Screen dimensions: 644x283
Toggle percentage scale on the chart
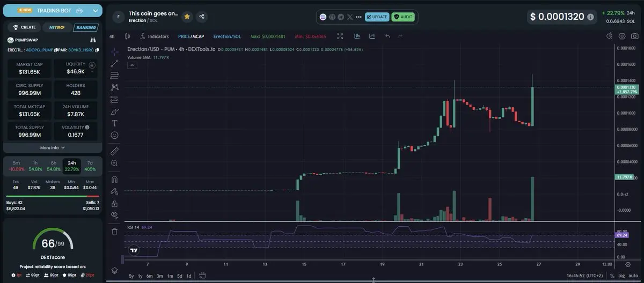click(x=612, y=276)
